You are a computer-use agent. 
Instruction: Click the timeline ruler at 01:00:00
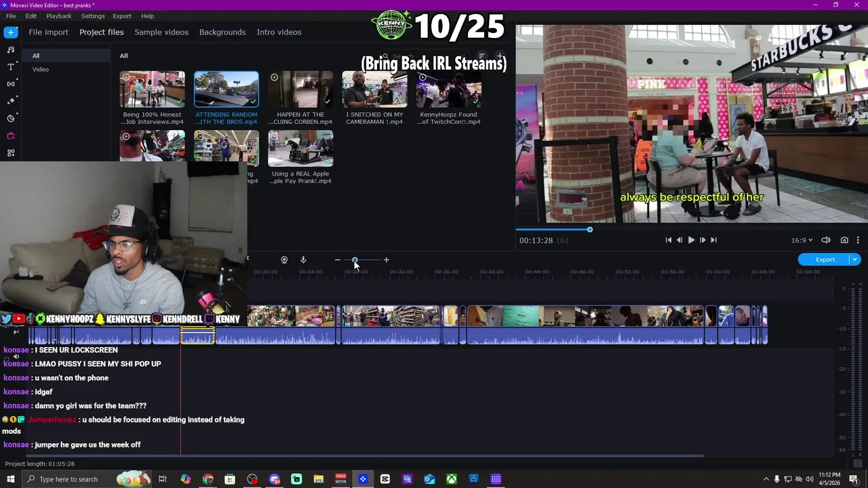[717, 272]
